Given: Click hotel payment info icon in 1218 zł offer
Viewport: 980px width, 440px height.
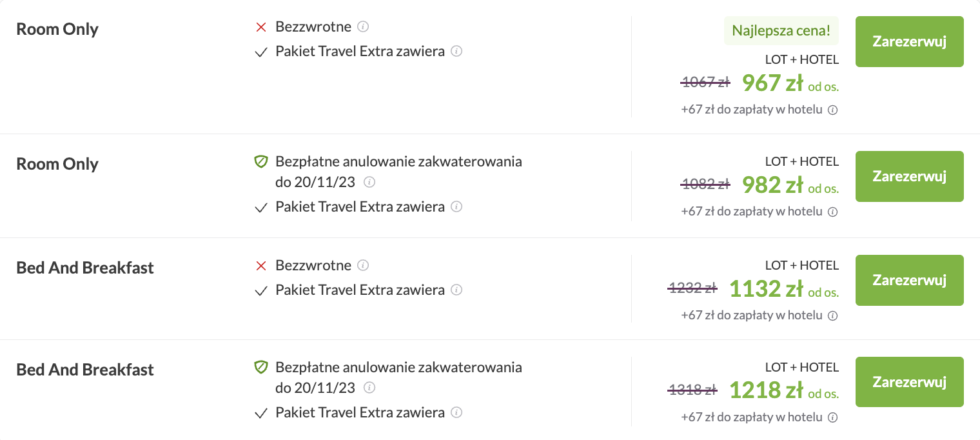Looking at the screenshot, I should point(832,417).
